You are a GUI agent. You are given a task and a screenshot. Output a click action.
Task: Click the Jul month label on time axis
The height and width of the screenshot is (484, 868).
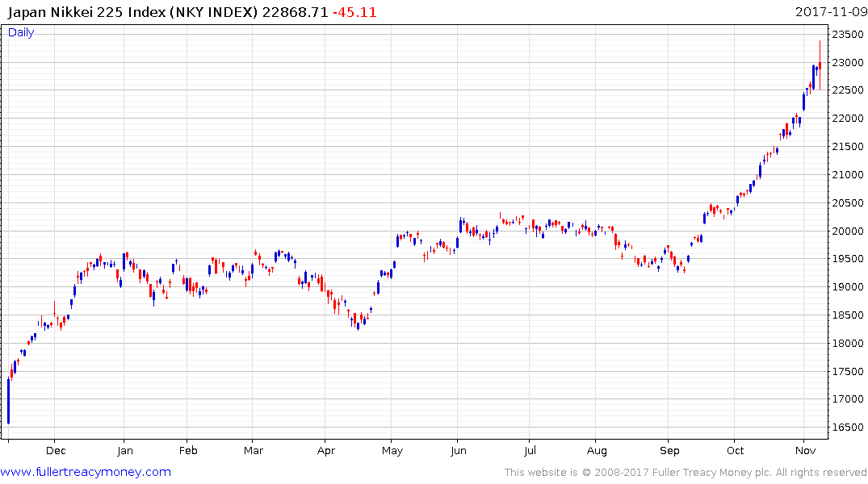pos(530,451)
